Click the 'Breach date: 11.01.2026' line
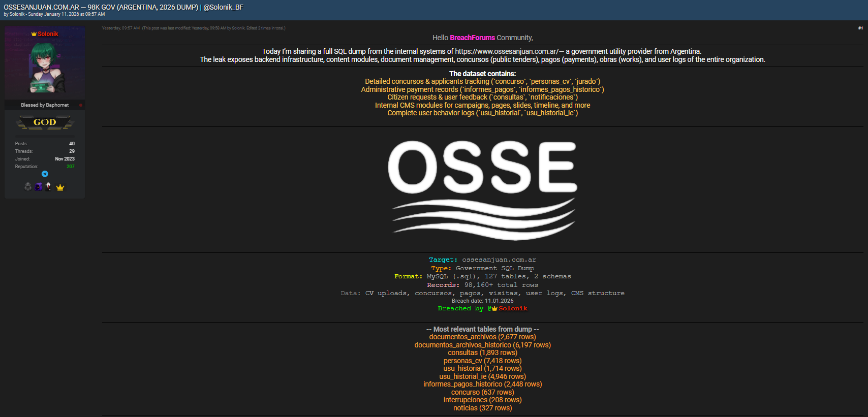Screen dimensions: 868x417 (x=482, y=301)
